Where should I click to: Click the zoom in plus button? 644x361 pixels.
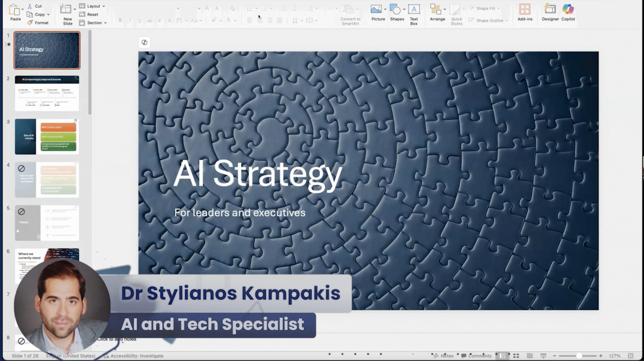[x=601, y=356]
